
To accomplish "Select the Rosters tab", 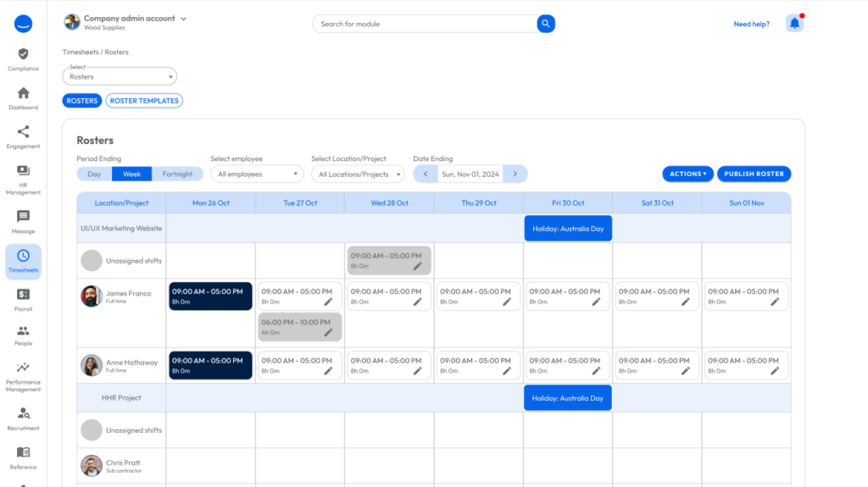I will [82, 101].
